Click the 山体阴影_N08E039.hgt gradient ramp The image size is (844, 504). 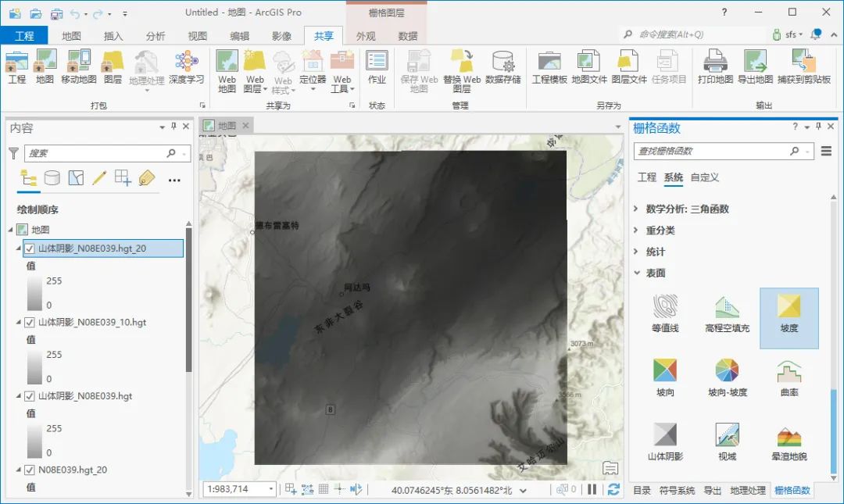[x=34, y=441]
